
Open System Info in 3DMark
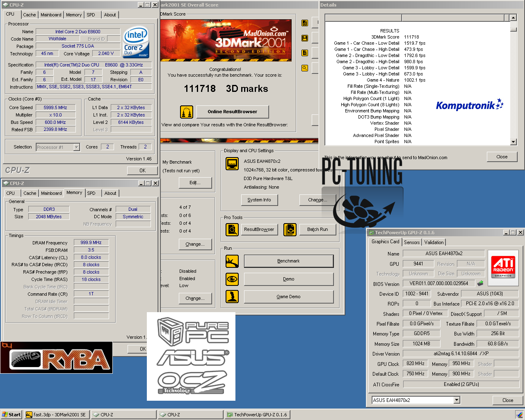pos(259,200)
